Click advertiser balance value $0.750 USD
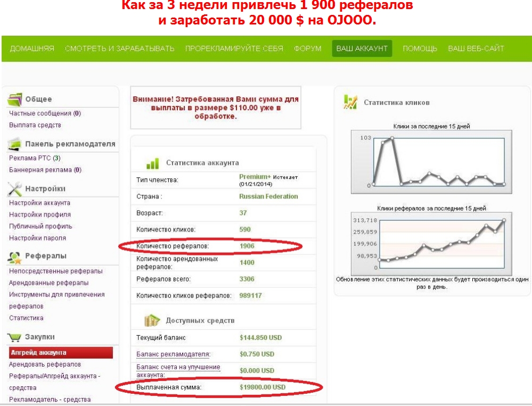This screenshot has height=406, width=532. pos(257,354)
